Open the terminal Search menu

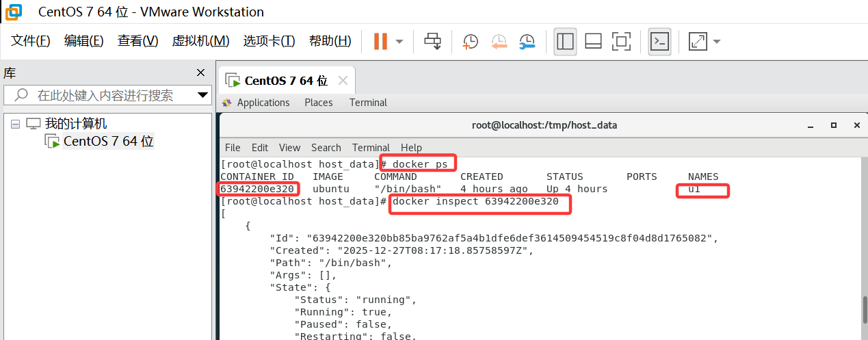point(326,148)
